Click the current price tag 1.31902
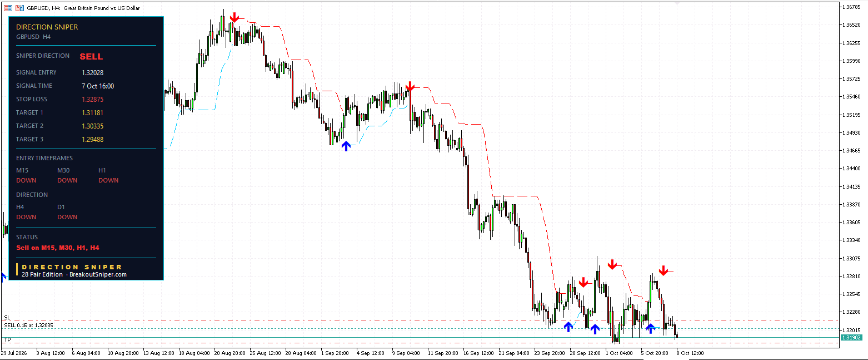 (x=851, y=337)
